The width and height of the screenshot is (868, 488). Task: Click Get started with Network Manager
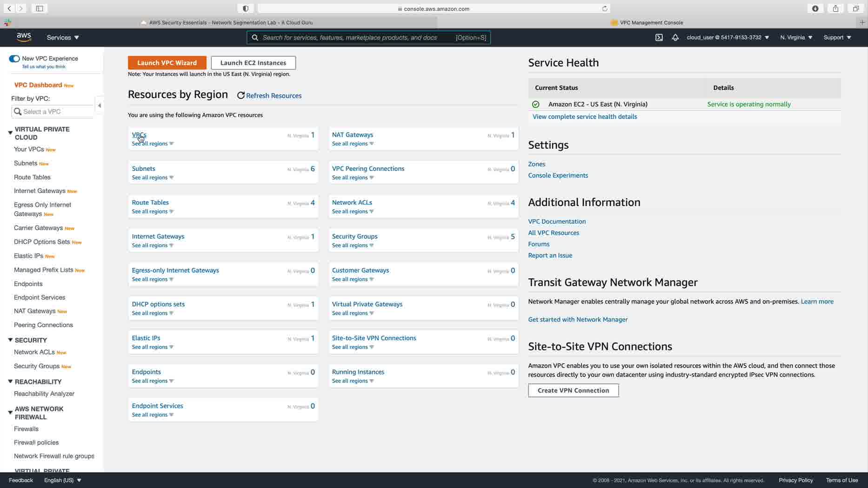[578, 320]
